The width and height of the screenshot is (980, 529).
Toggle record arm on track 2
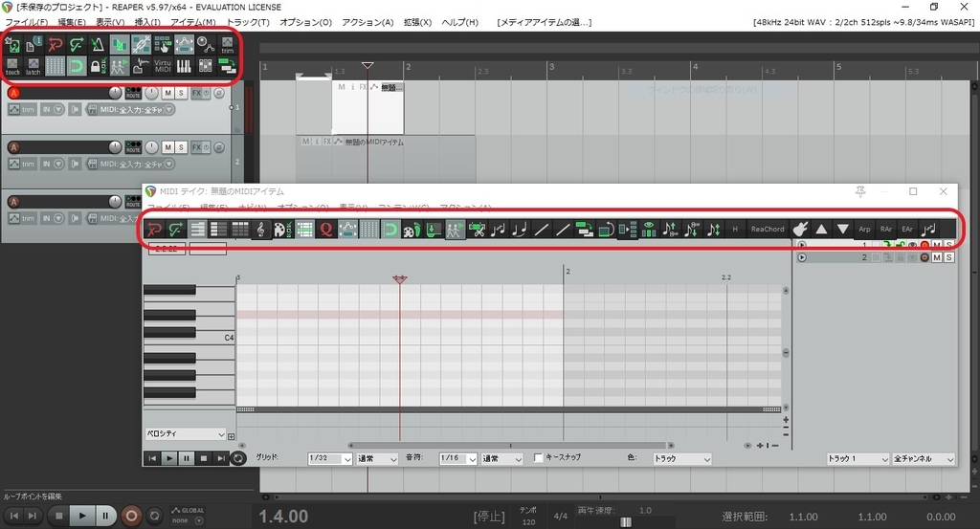(13, 147)
